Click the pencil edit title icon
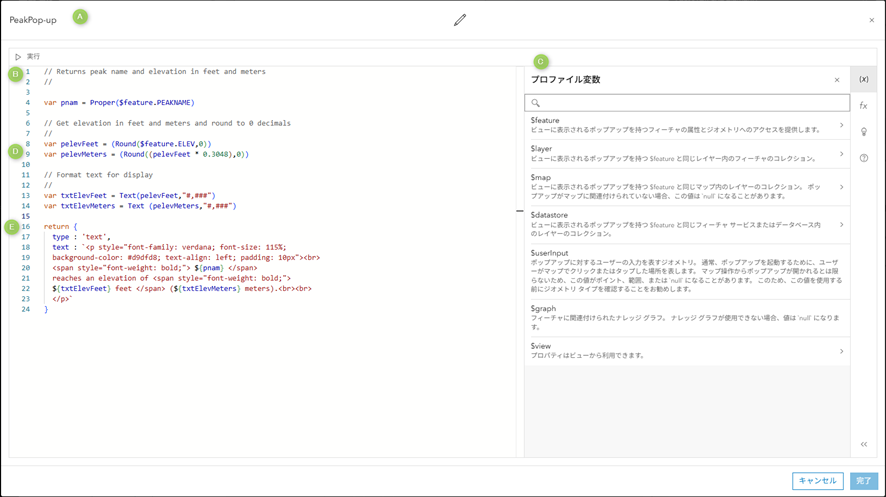 tap(460, 20)
